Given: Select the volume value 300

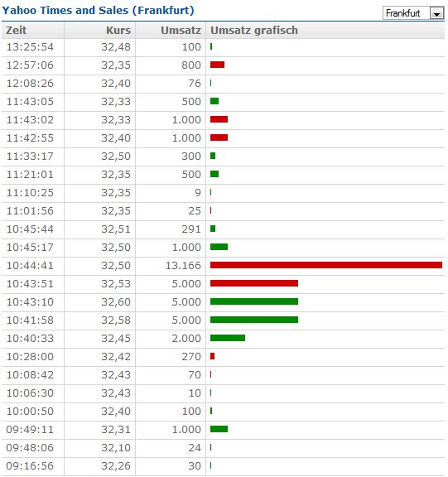Looking at the screenshot, I should [x=191, y=157].
